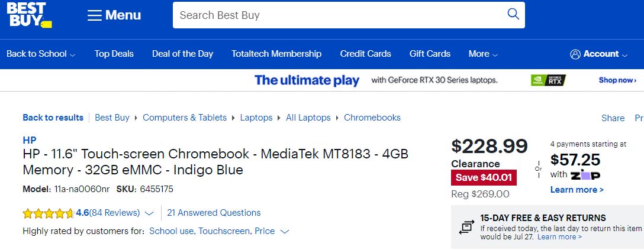The width and height of the screenshot is (644, 250).
Task: Open Deal of the Day
Action: 182,54
